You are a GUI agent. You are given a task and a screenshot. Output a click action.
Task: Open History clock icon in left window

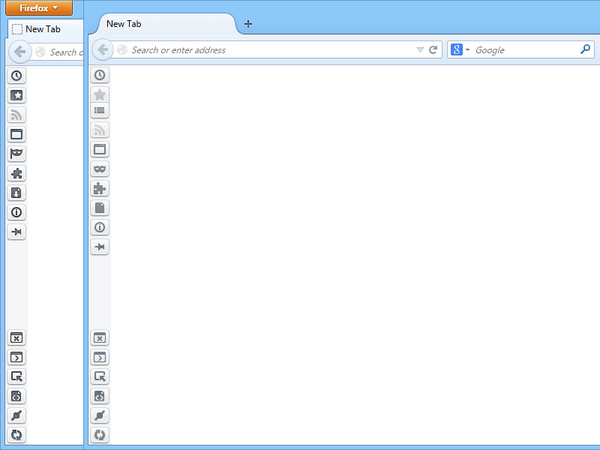[x=16, y=75]
